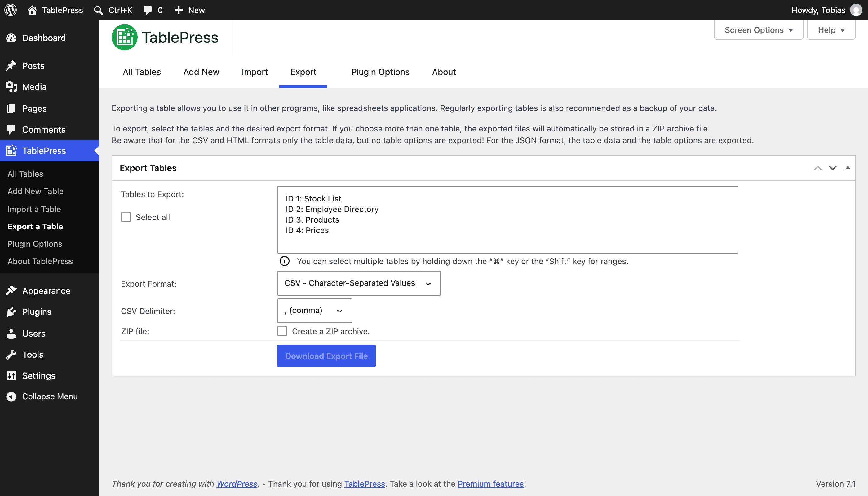Open Appearance via the paintbrush icon
The width and height of the screenshot is (868, 496).
(11, 290)
